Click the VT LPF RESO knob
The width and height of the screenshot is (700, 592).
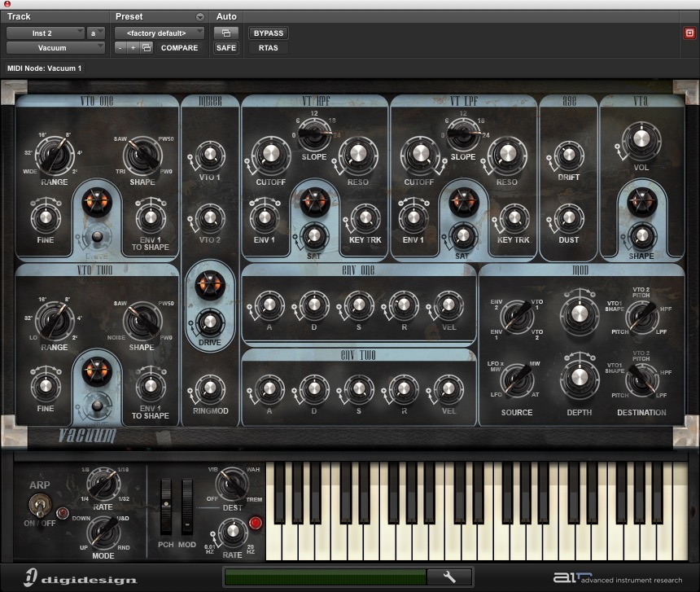pyautogui.click(x=507, y=155)
